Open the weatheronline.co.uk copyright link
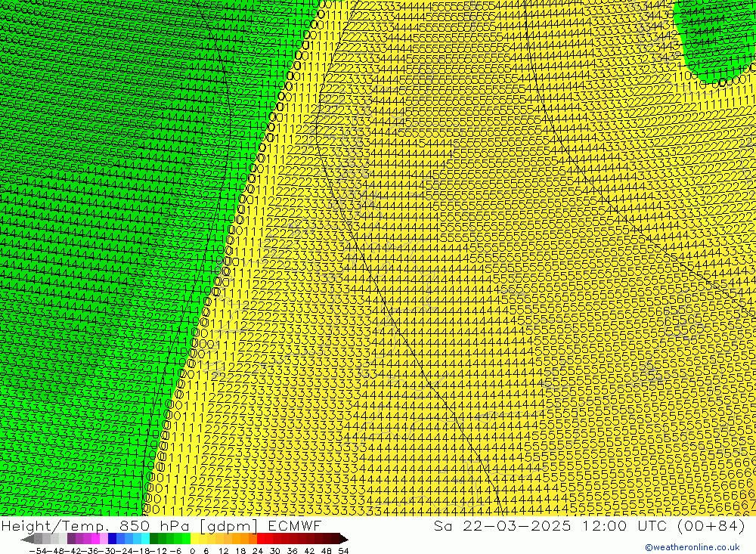Screen dimensions: 756x554 pyautogui.click(x=692, y=547)
